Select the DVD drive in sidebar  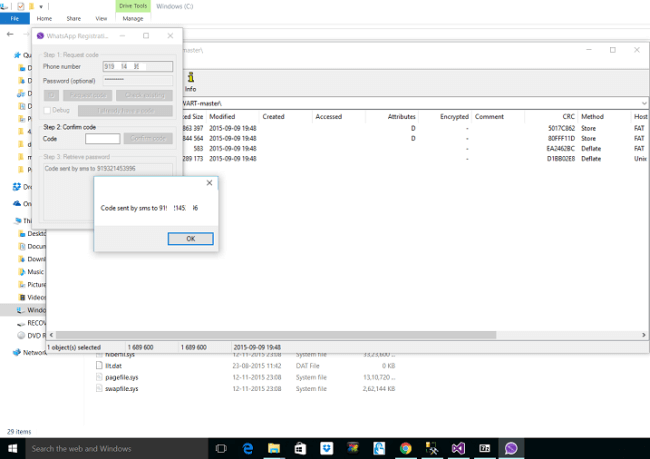[x=33, y=335]
